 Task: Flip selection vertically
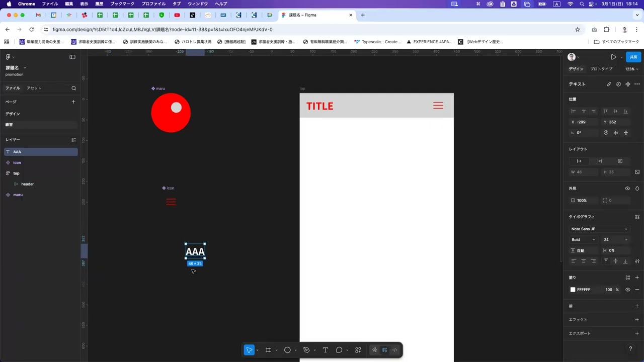[x=626, y=133]
